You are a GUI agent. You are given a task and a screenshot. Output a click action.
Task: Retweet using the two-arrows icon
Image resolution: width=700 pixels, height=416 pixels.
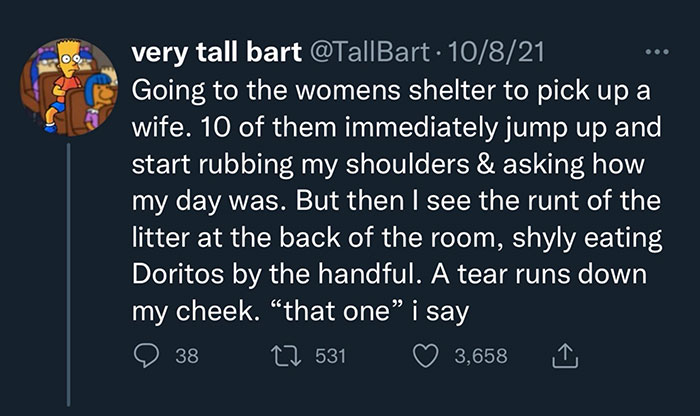[x=286, y=356]
